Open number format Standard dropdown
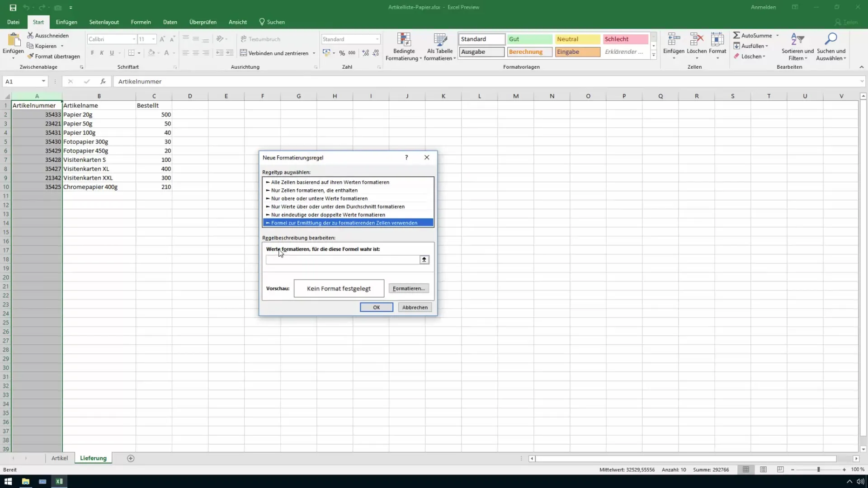This screenshot has height=488, width=868. click(x=377, y=39)
